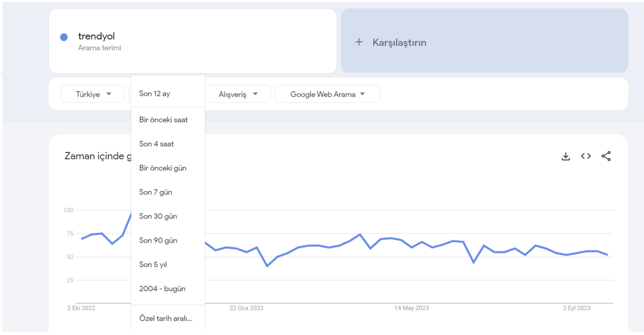Click the 2 Eki 2022 axis label
This screenshot has height=335, width=644.
click(x=81, y=308)
